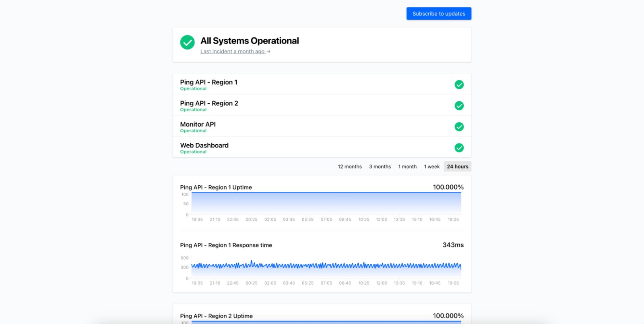Click the green check icon for Ping API - Region 1
Image resolution: width=644 pixels, height=324 pixels.
click(459, 85)
